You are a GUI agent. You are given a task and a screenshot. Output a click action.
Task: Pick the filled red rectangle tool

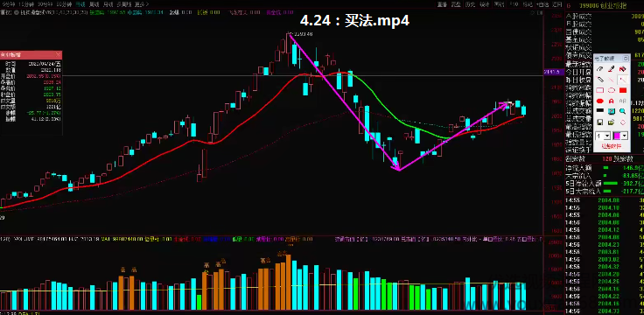pos(623,90)
